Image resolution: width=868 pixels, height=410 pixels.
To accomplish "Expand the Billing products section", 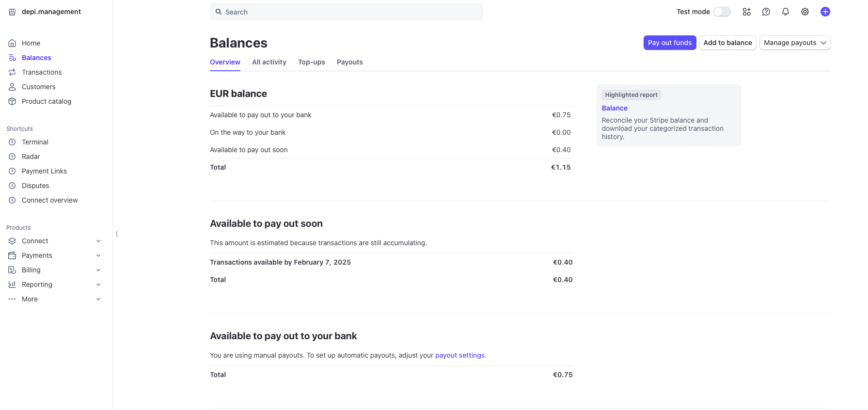I will [x=98, y=270].
